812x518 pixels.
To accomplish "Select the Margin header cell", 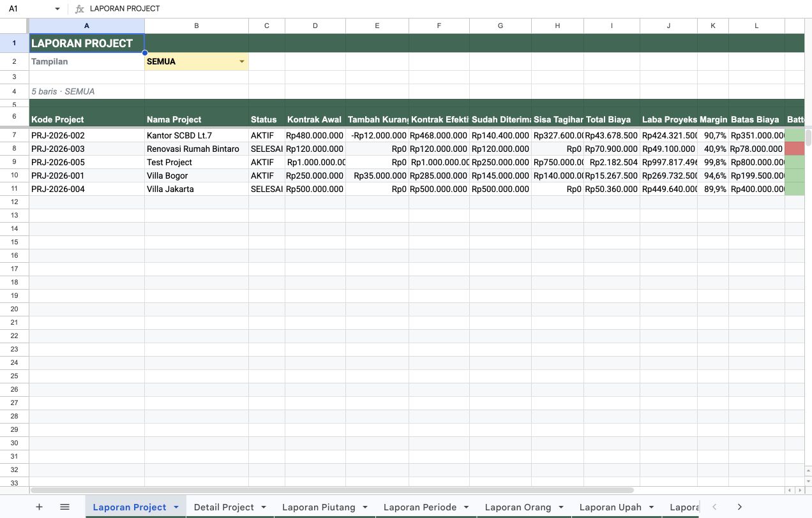I will [713, 117].
